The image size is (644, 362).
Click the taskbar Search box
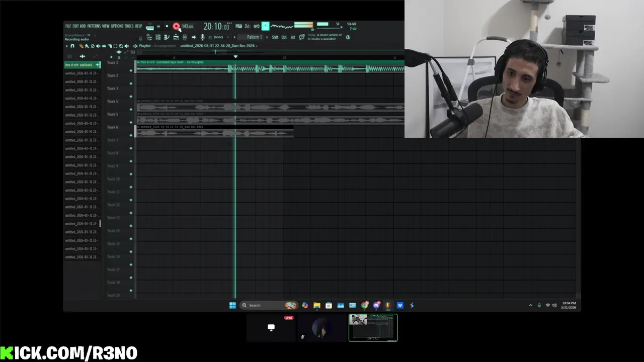(268, 305)
